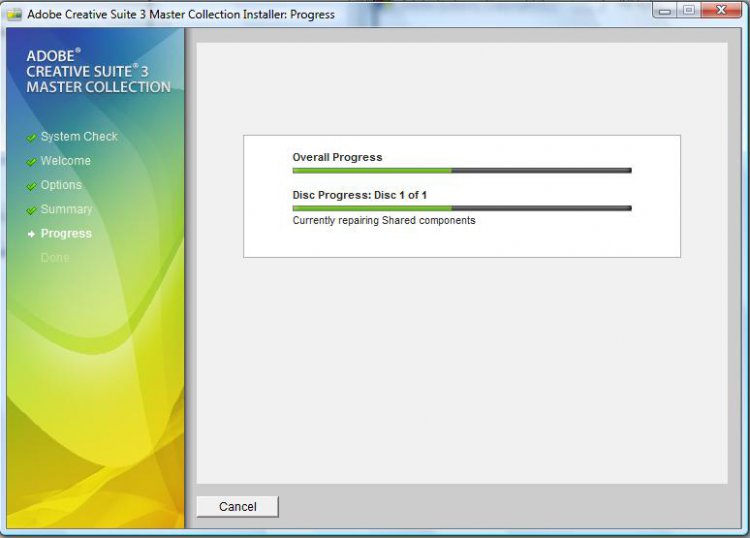
Task: Click the Overall Progress bar
Action: (462, 170)
